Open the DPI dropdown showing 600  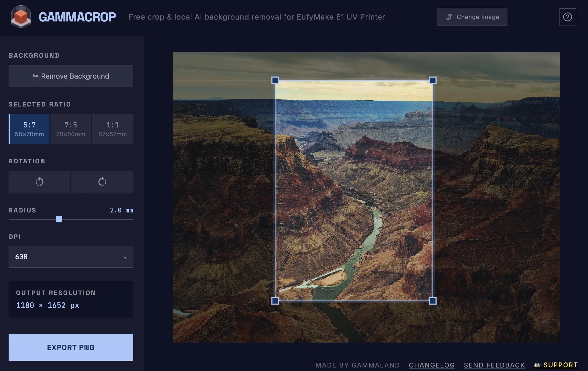pos(71,257)
